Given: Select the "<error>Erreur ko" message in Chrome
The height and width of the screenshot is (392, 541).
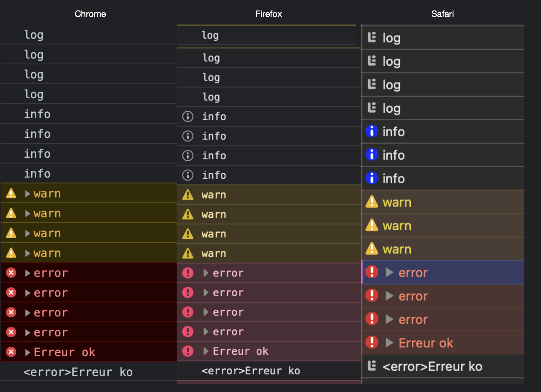Looking at the screenshot, I should click(x=78, y=372).
